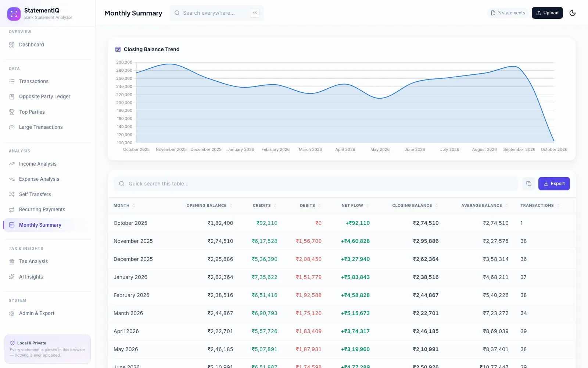Sort by the Transactions column
Image resolution: width=588 pixels, height=368 pixels.
540,206
